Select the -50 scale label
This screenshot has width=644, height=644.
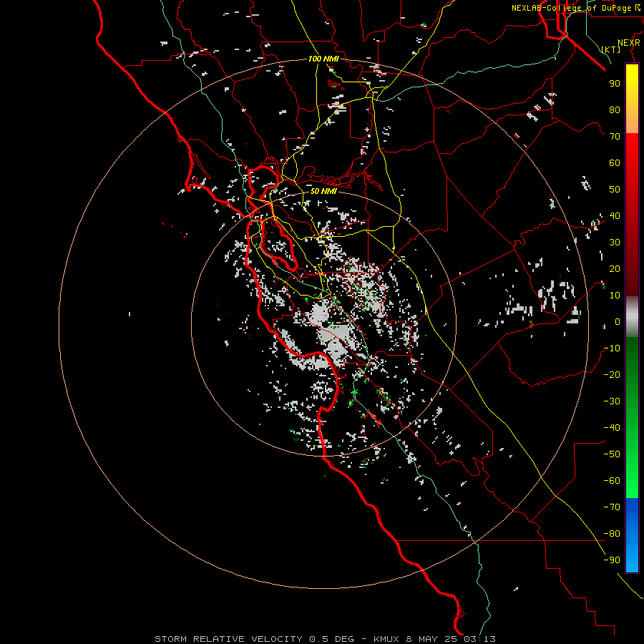(x=612, y=454)
